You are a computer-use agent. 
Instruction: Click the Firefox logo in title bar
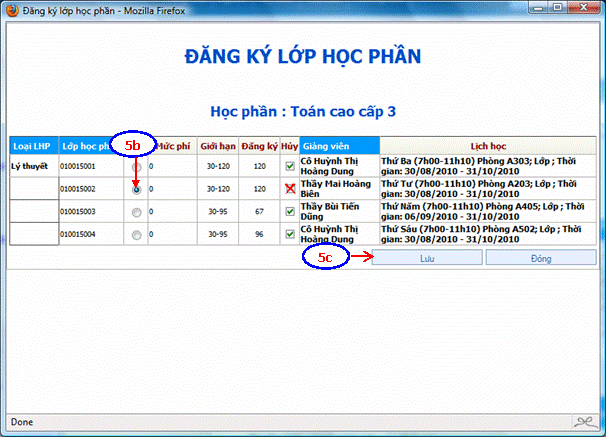(x=12, y=10)
